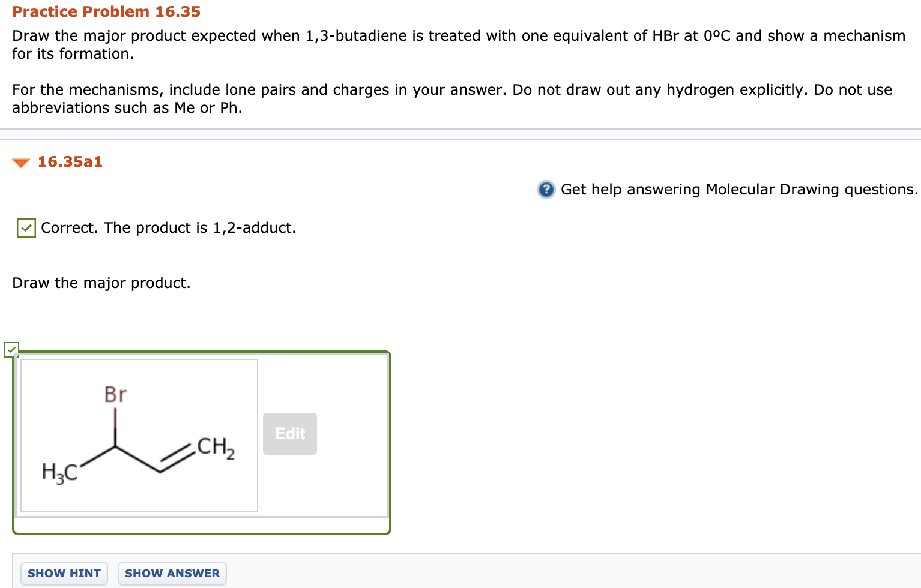Click the H3C label in the structure
This screenshot has height=588, width=921.
[59, 472]
